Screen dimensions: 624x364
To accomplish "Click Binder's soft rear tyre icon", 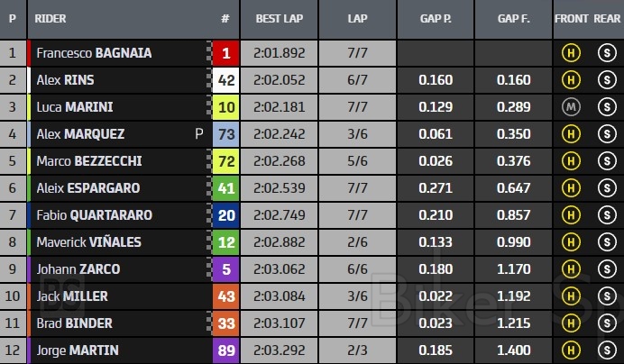I will [606, 323].
